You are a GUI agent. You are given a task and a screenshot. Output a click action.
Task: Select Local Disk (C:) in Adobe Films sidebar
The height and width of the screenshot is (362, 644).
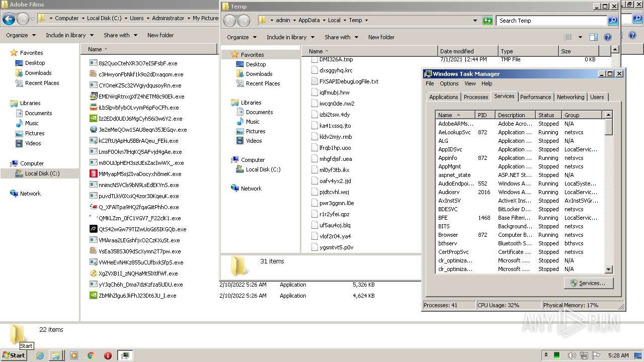click(42, 173)
